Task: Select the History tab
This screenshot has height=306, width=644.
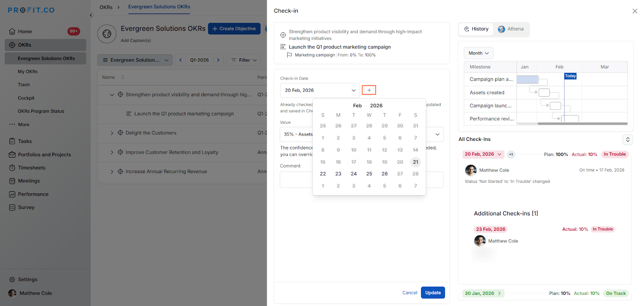Action: (476, 29)
